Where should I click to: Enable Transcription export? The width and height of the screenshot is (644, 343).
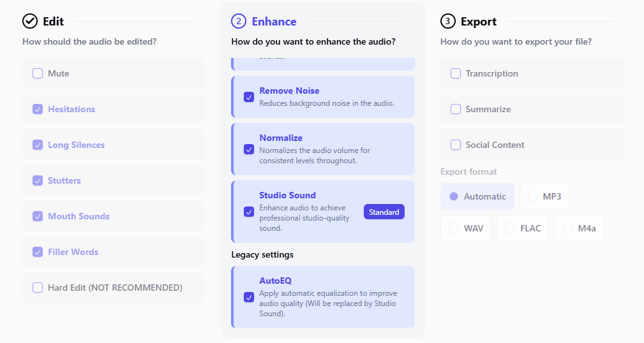click(456, 73)
